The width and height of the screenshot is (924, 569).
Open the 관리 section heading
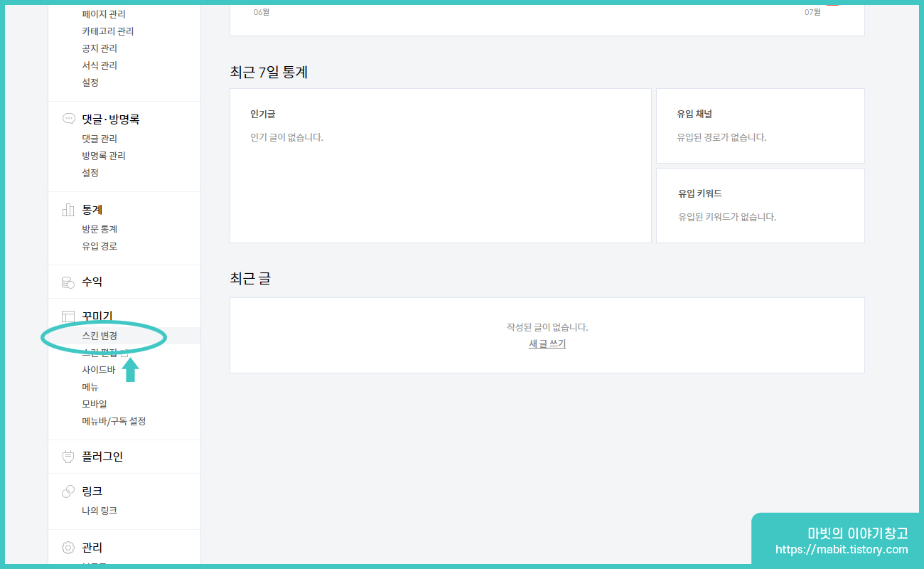coord(92,548)
